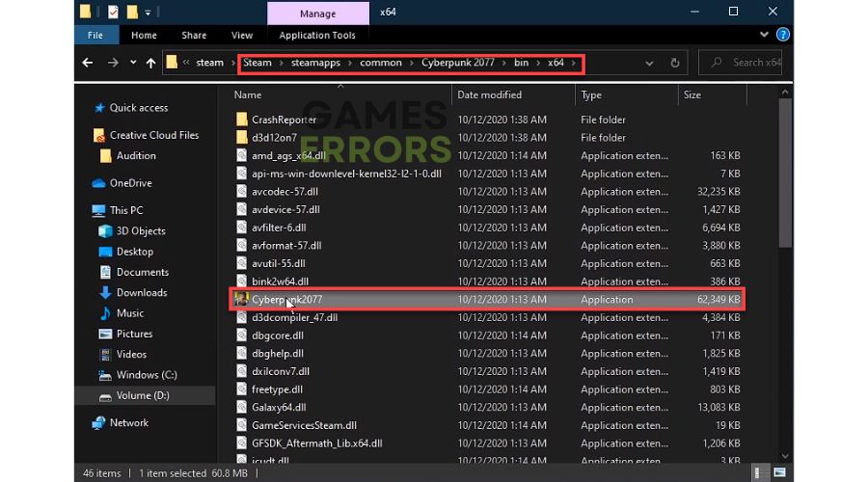
Task: Open the recent locations dropdown arrow
Action: (x=133, y=63)
